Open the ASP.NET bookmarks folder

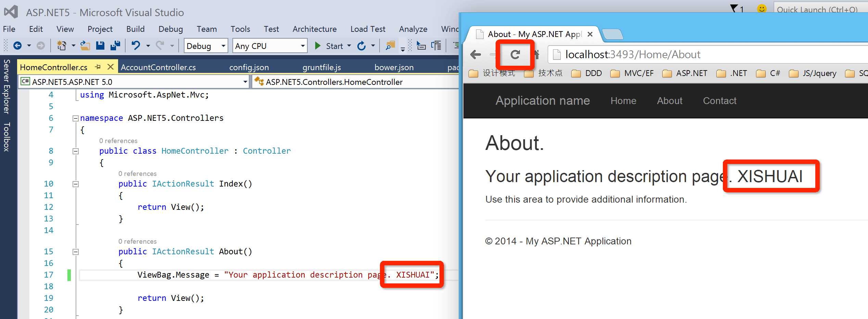click(685, 73)
